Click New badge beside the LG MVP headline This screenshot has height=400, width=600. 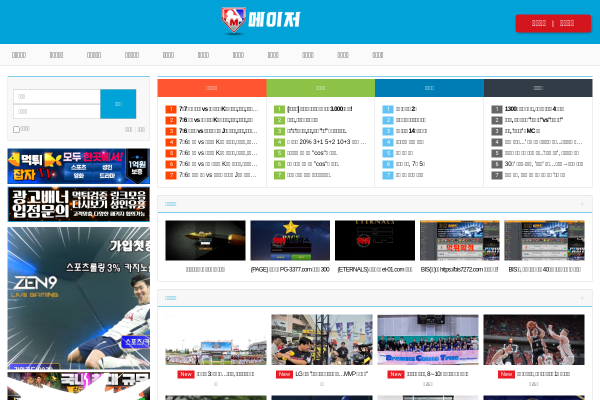[x=284, y=374]
